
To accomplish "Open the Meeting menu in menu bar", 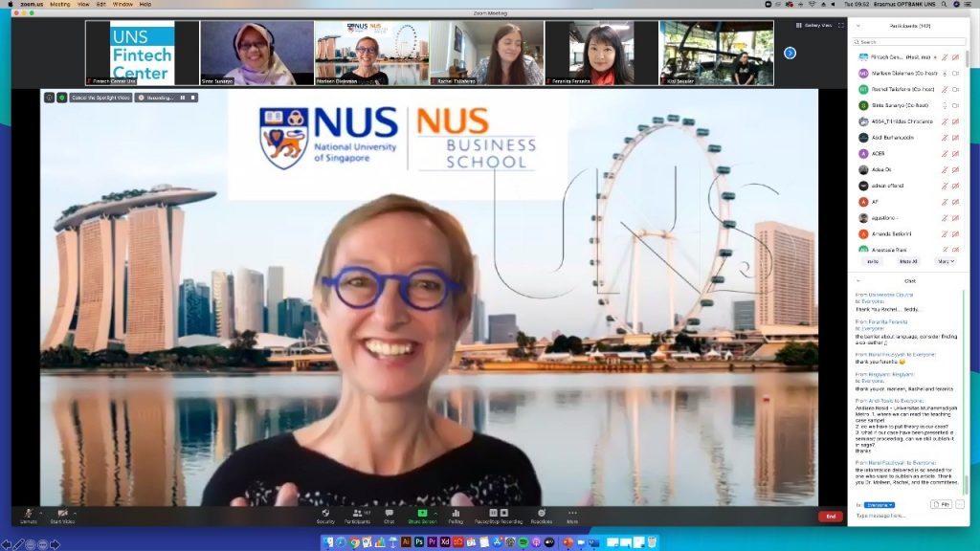I will 60,4.
